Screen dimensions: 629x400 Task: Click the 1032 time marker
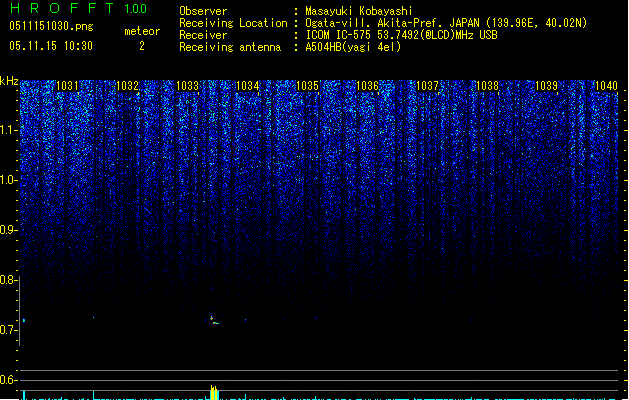tap(127, 86)
